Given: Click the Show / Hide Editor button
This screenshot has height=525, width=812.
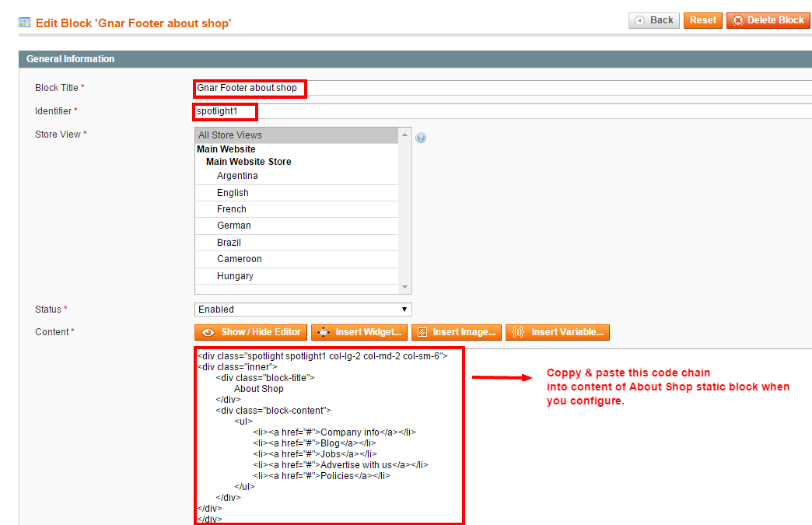Looking at the screenshot, I should pos(250,332).
